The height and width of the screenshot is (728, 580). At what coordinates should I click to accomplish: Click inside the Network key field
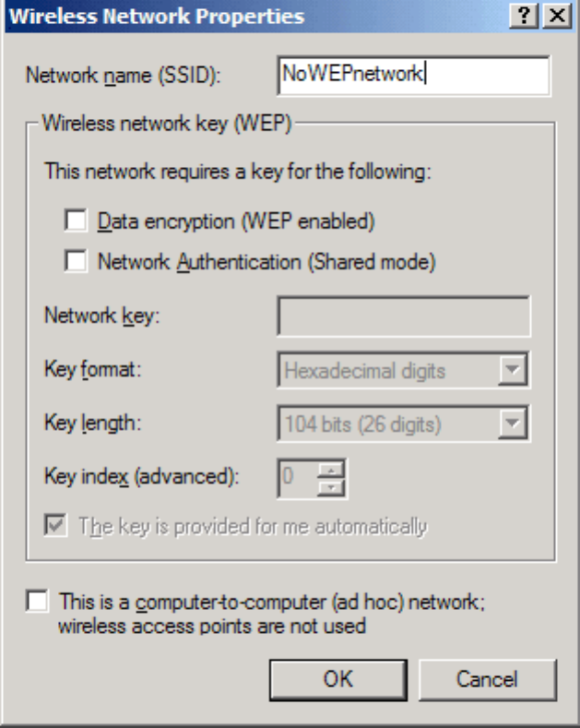(x=403, y=316)
